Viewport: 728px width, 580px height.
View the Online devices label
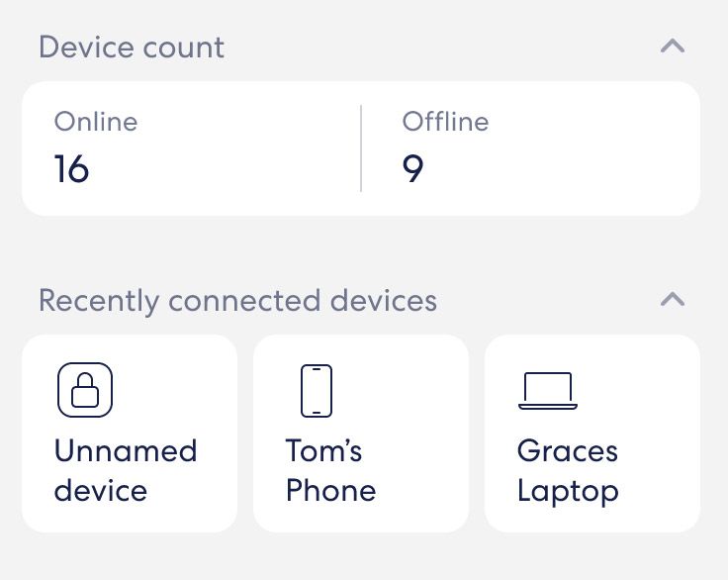96,122
